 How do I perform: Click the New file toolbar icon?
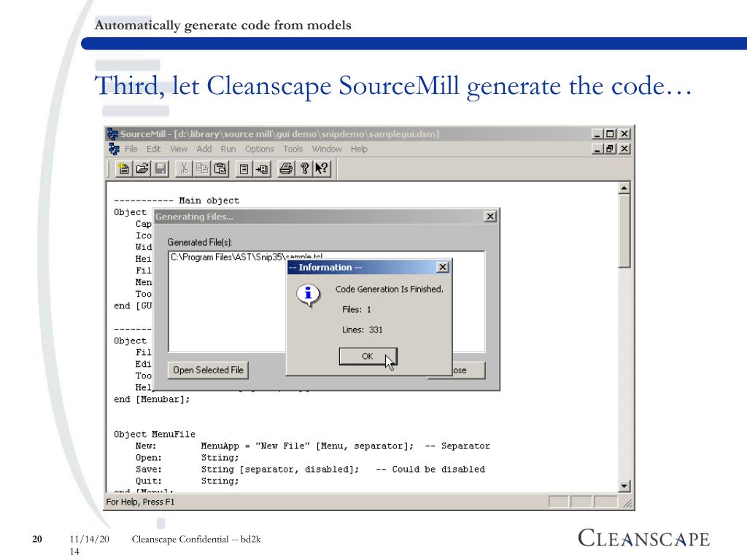[x=123, y=168]
